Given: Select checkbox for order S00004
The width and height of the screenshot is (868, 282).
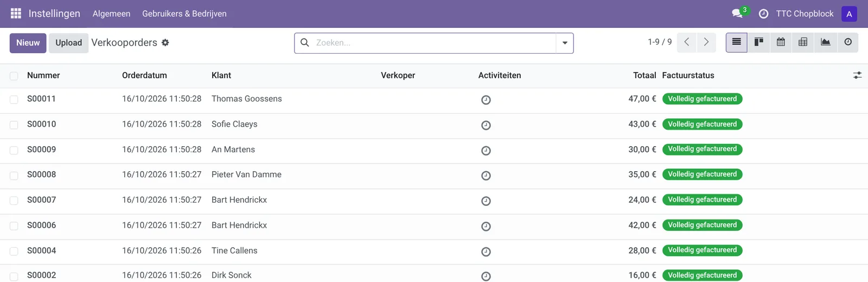Looking at the screenshot, I should [x=14, y=251].
